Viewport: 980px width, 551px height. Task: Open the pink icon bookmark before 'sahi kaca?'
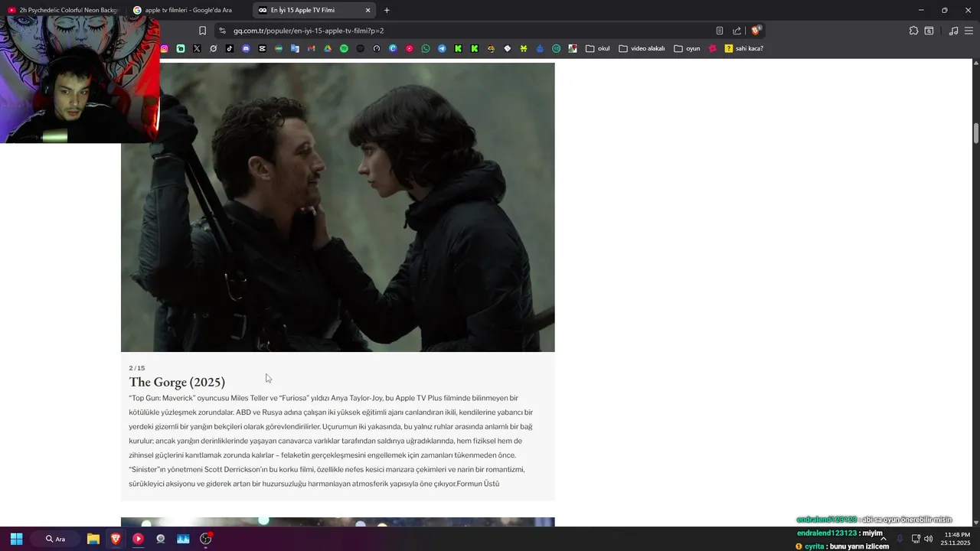tap(713, 48)
